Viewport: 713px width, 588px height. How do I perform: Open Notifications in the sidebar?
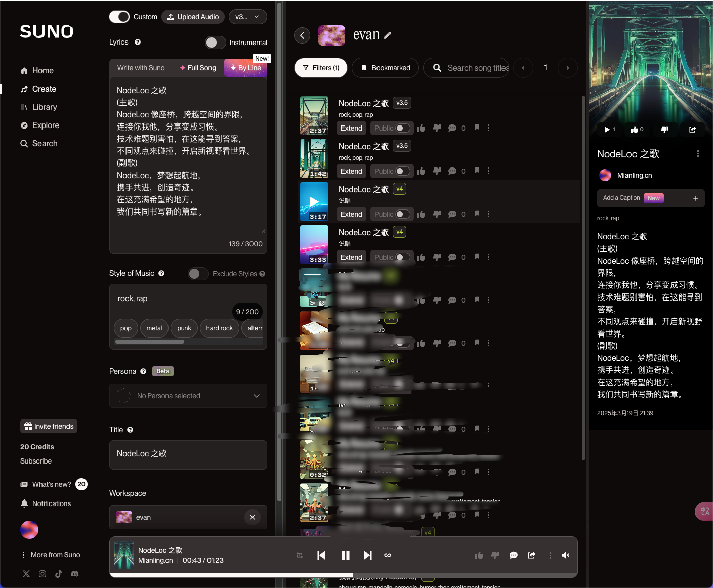(46, 503)
